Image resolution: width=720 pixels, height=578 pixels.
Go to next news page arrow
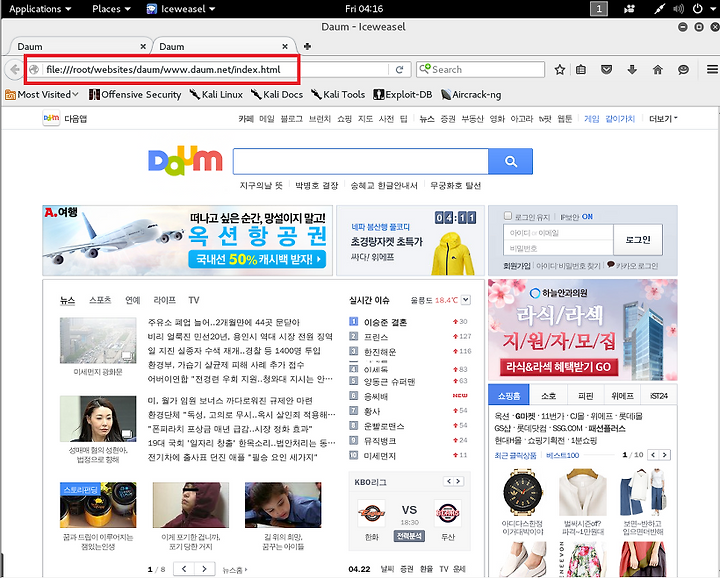tap(205, 569)
